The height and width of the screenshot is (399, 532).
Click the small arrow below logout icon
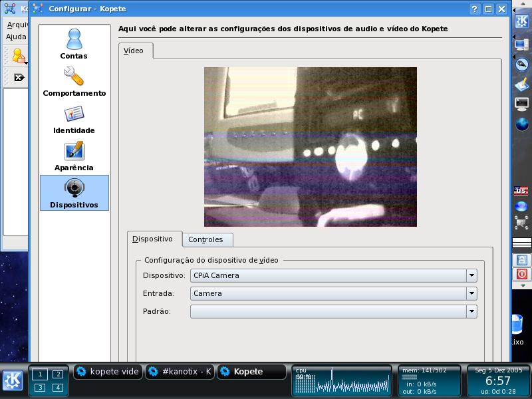click(523, 285)
